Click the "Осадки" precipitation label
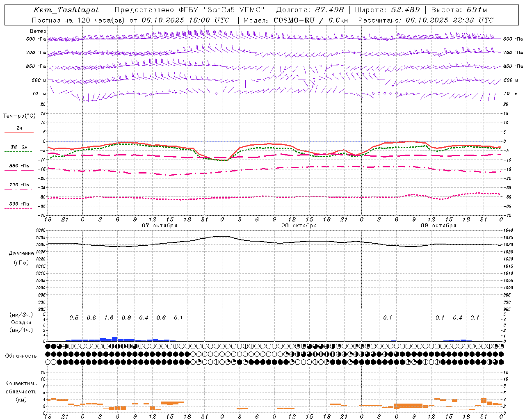The width and height of the screenshot is (525, 420). point(21,322)
